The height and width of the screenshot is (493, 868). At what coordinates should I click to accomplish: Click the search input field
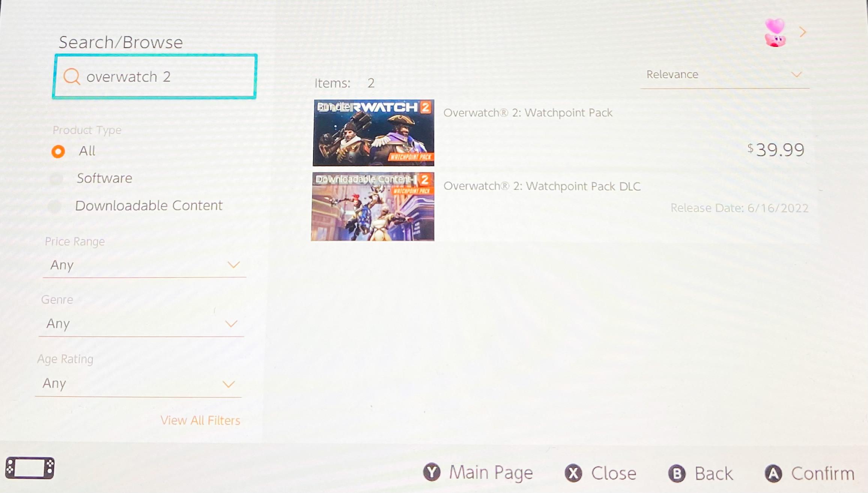point(154,76)
